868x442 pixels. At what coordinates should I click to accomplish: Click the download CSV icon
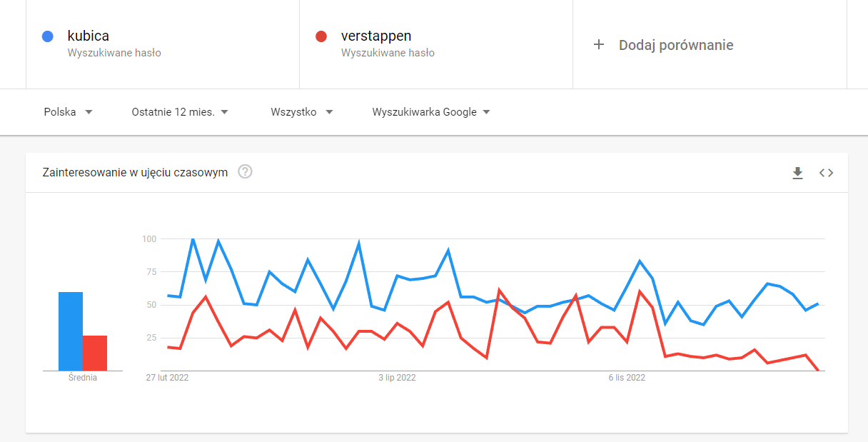797,173
